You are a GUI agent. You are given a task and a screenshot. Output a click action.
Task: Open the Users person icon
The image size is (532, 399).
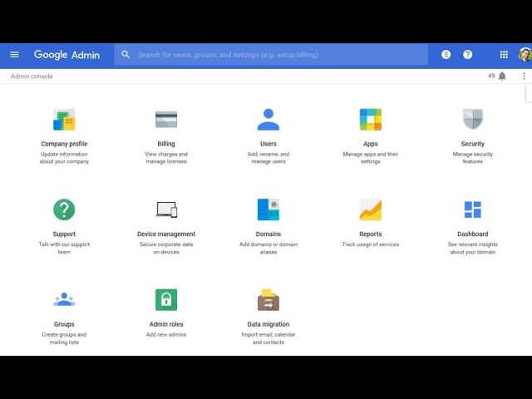coord(268,120)
